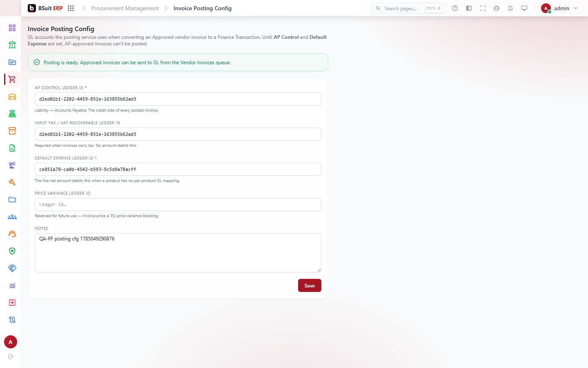Click the Save button
The width and height of the screenshot is (588, 368).
pyautogui.click(x=310, y=285)
